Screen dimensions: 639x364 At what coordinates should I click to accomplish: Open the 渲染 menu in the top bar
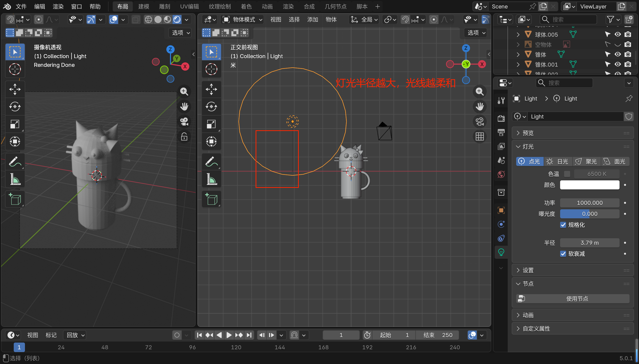[58, 6]
